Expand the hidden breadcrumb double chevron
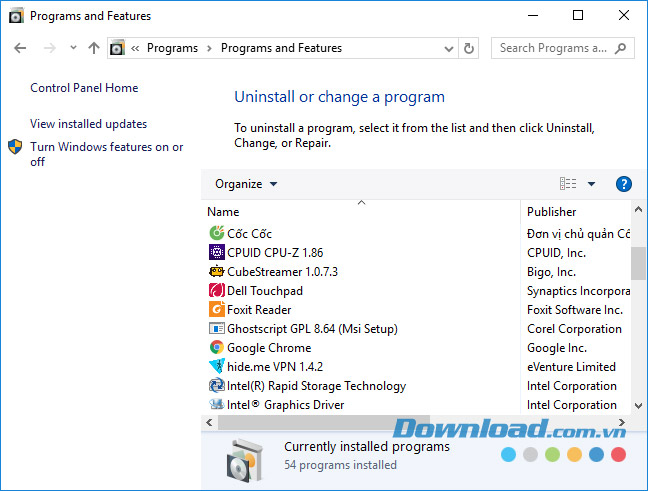Viewport: 648px width, 491px height. pyautogui.click(x=135, y=48)
